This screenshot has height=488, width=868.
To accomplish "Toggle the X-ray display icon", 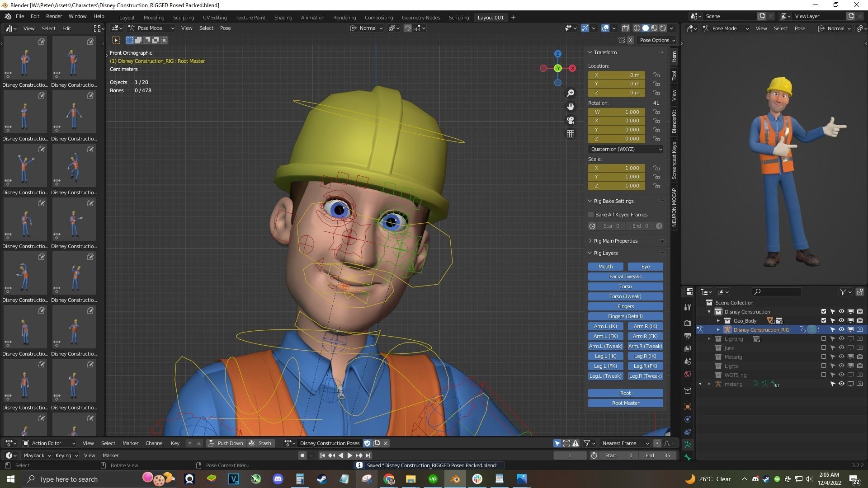I will (x=625, y=28).
